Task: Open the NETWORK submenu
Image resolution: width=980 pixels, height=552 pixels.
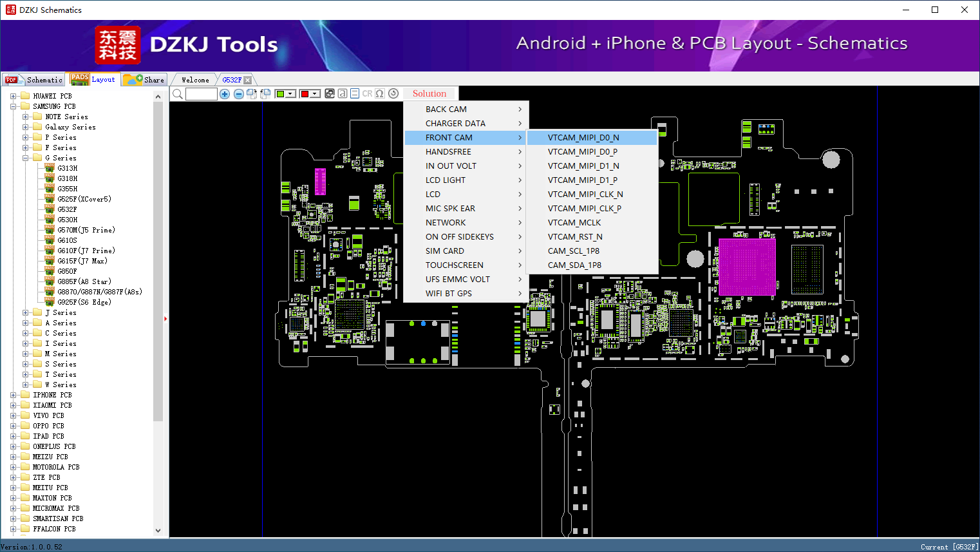Action: [x=467, y=223]
